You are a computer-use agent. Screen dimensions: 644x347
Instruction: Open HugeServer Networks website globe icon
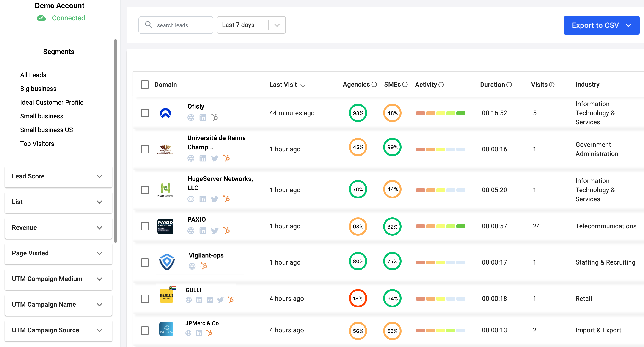tap(191, 199)
